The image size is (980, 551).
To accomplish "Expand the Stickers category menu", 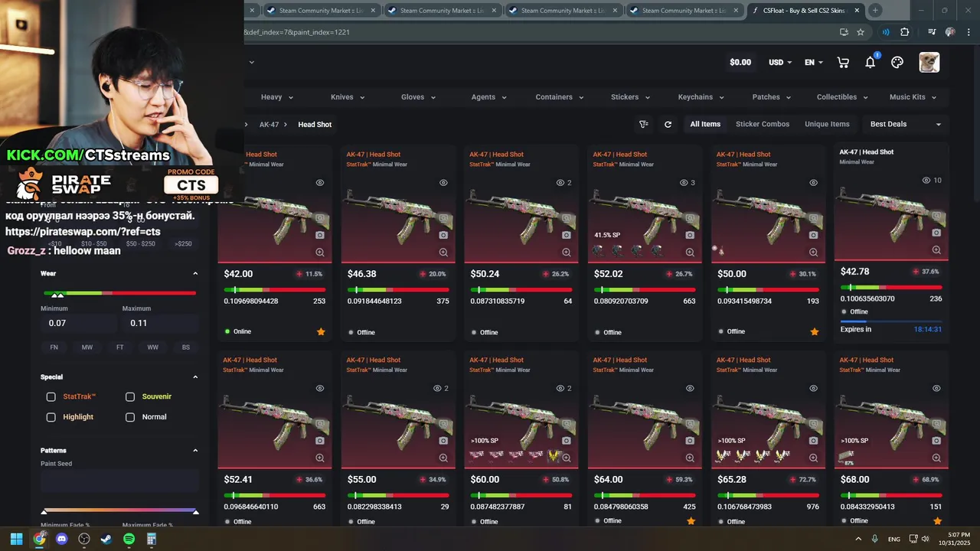I will coord(630,97).
